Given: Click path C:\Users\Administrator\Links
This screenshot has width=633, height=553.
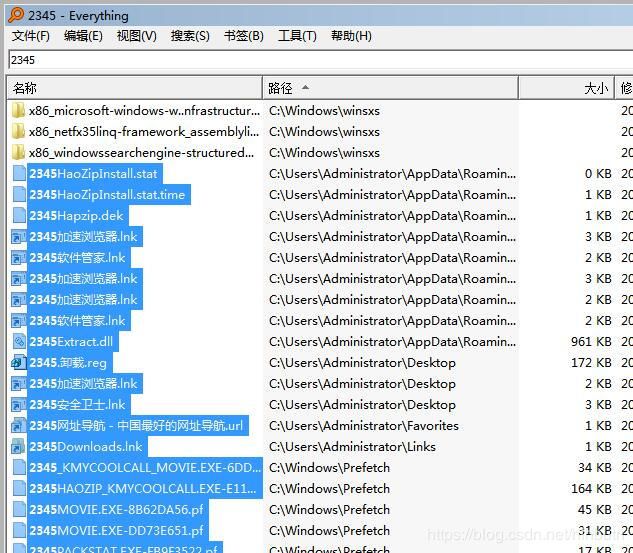Looking at the screenshot, I should [x=352, y=446].
